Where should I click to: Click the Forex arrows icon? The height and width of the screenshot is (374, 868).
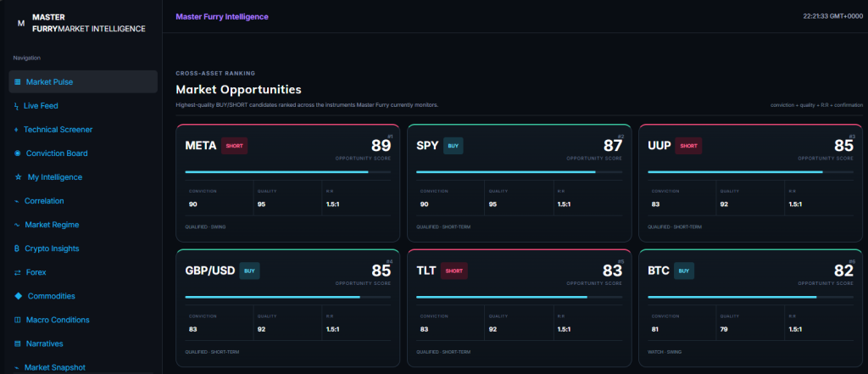(17, 272)
